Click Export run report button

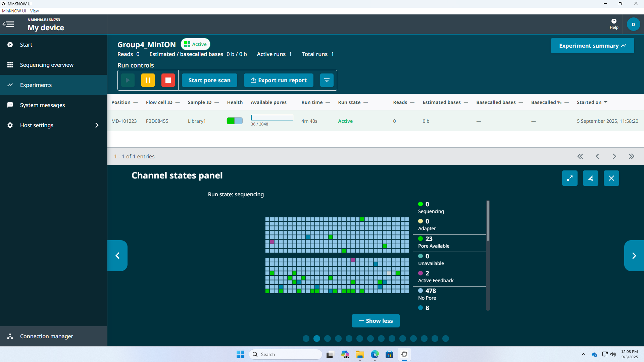pos(279,80)
